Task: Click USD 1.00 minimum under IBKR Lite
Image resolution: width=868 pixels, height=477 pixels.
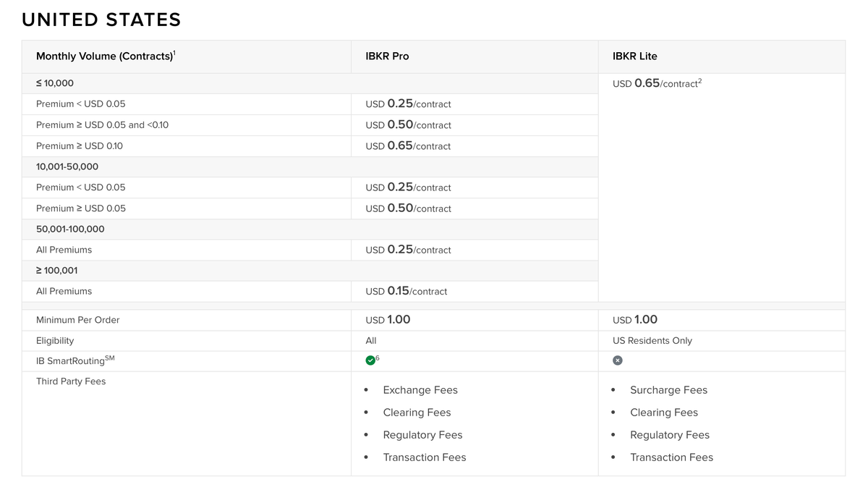Action: [x=635, y=319]
